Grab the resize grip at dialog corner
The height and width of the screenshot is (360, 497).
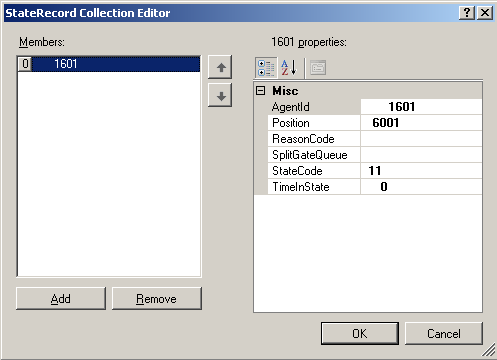[489, 350]
